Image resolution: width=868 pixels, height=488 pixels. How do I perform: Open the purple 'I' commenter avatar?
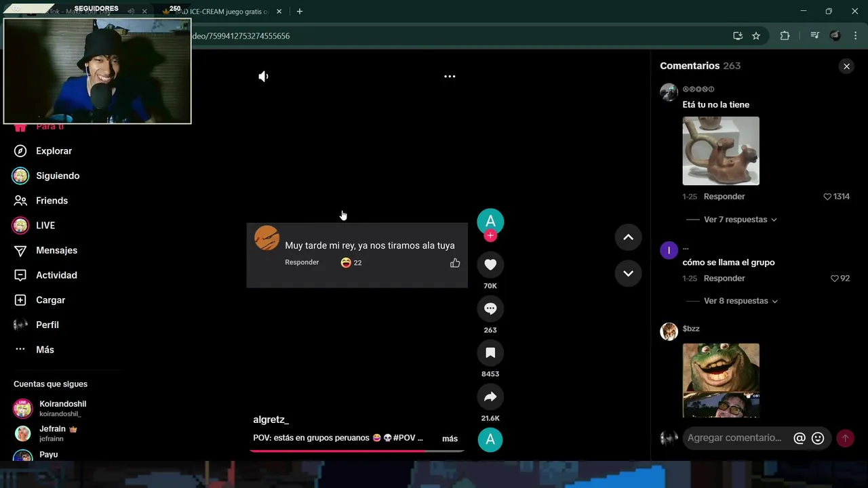click(669, 251)
